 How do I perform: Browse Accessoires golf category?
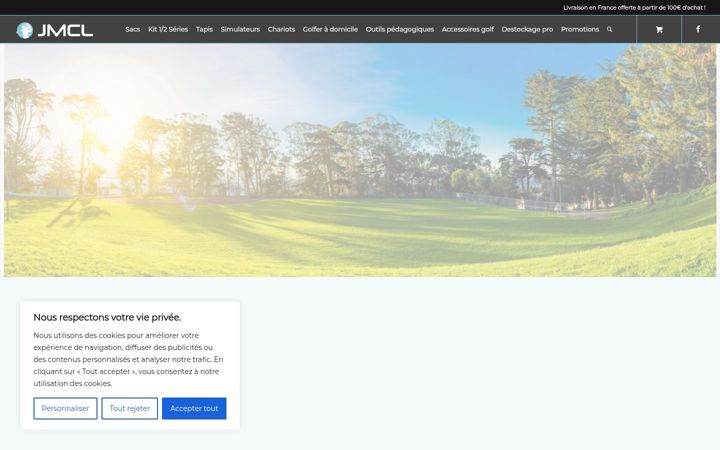pyautogui.click(x=468, y=29)
